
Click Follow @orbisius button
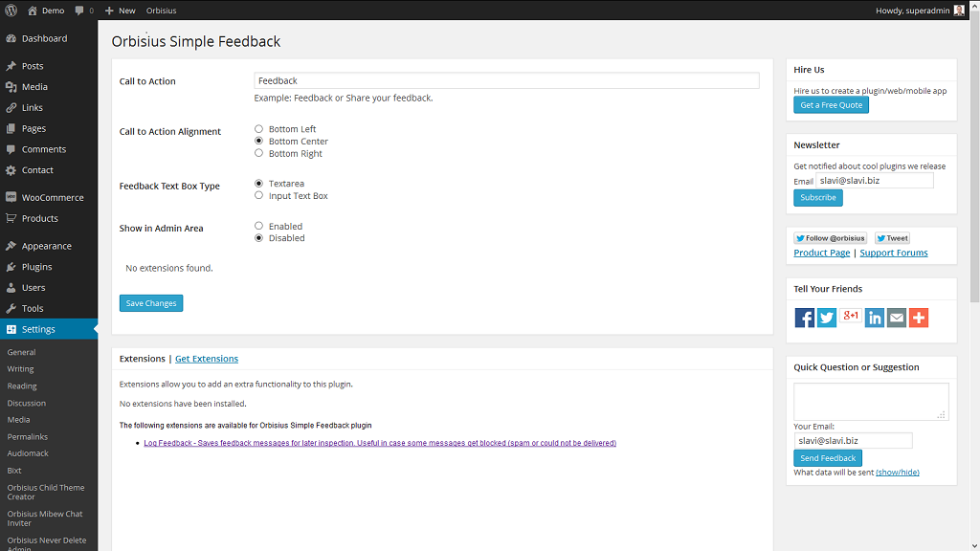click(x=831, y=238)
